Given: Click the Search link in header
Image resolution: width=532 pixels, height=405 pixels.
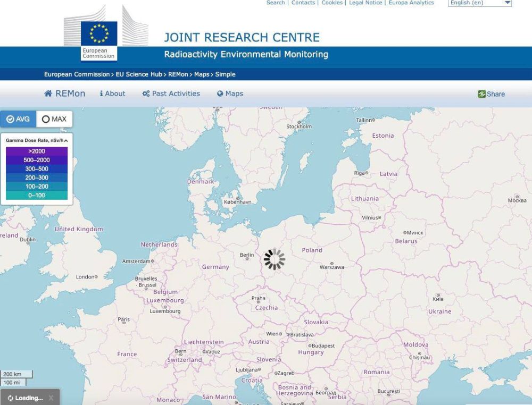Looking at the screenshot, I should [x=276, y=3].
